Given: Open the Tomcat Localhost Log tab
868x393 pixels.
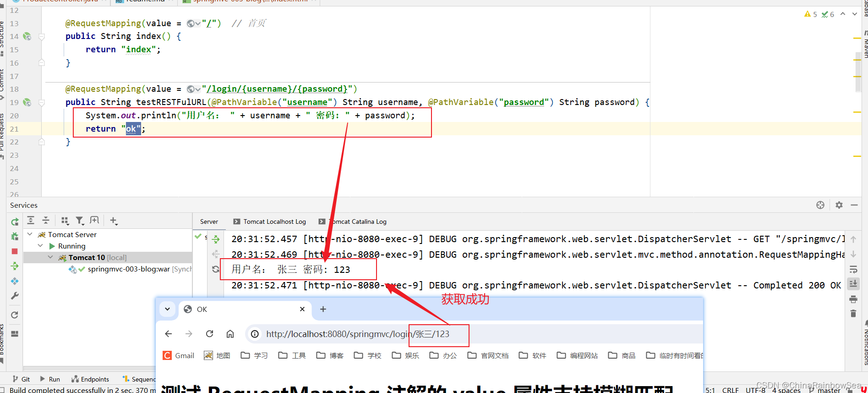Looking at the screenshot, I should pos(270,221).
